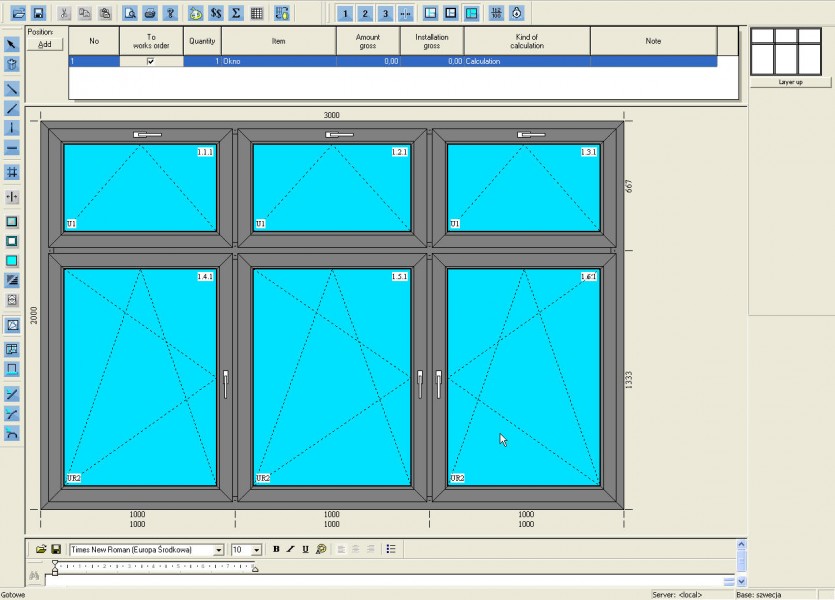This screenshot has width=835, height=600.
Task: Select the vertical line divider tool
Action: (x=12, y=128)
